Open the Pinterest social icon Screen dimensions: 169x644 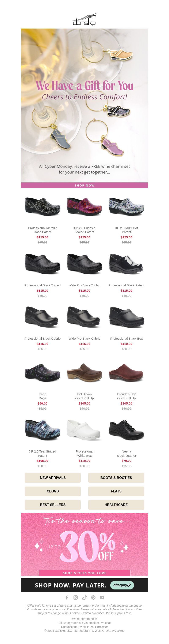coord(93,597)
